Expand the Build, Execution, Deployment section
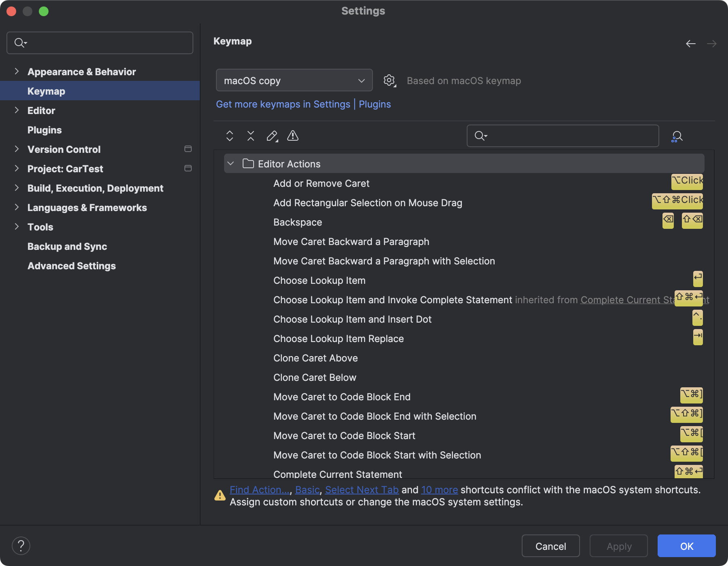Image resolution: width=728 pixels, height=566 pixels. 17,188
